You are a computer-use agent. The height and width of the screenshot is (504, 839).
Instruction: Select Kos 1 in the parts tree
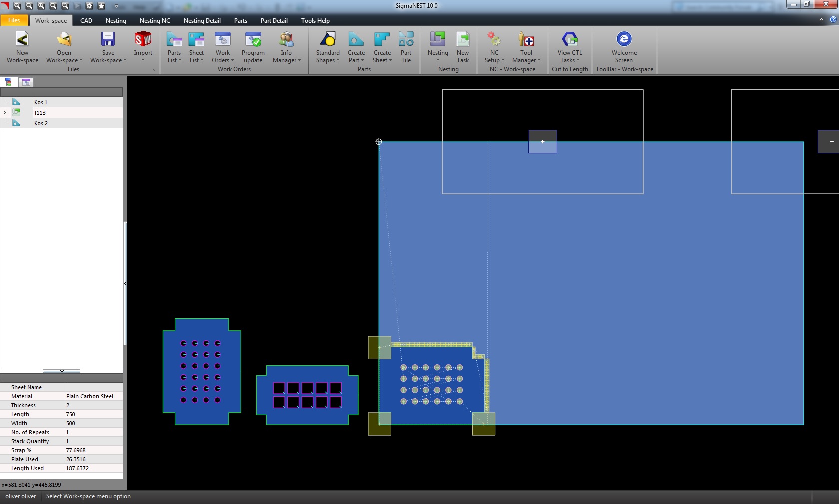[41, 102]
